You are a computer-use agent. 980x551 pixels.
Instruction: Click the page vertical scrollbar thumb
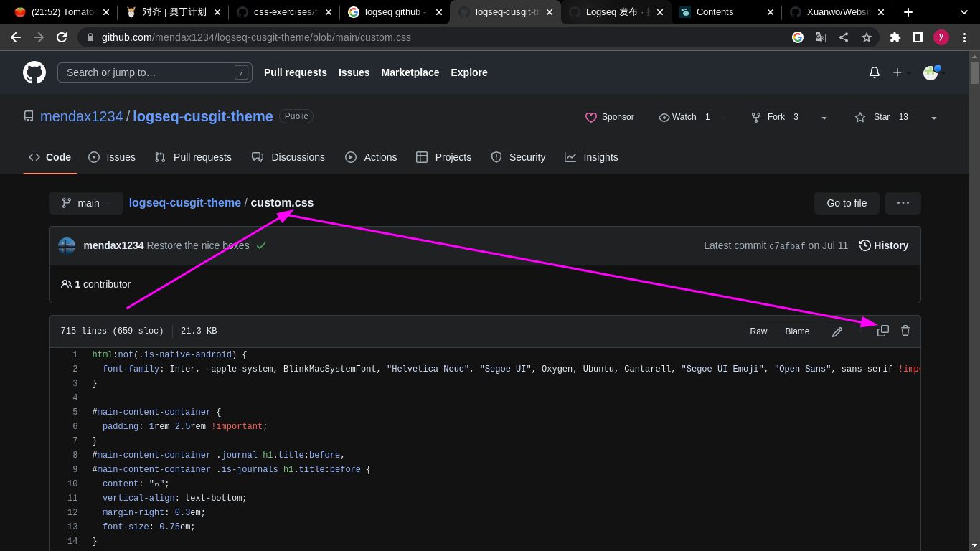[x=974, y=72]
